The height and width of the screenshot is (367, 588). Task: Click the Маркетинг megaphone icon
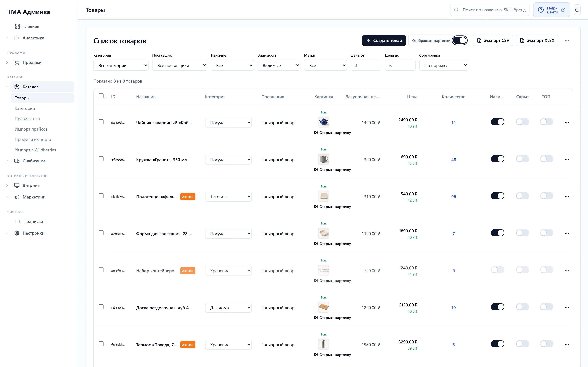point(17,197)
